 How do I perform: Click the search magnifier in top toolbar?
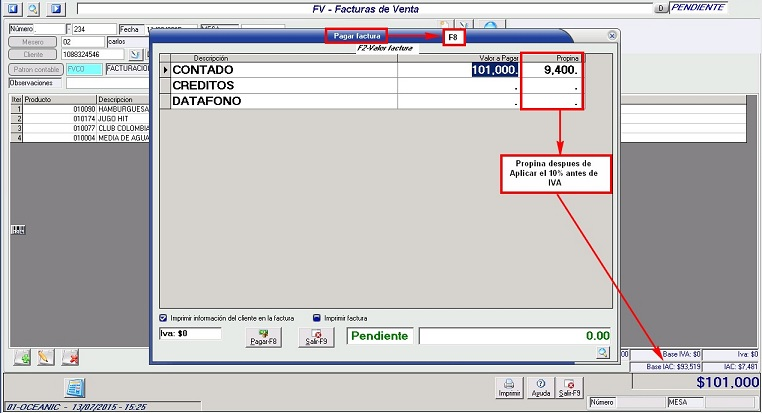[32, 8]
